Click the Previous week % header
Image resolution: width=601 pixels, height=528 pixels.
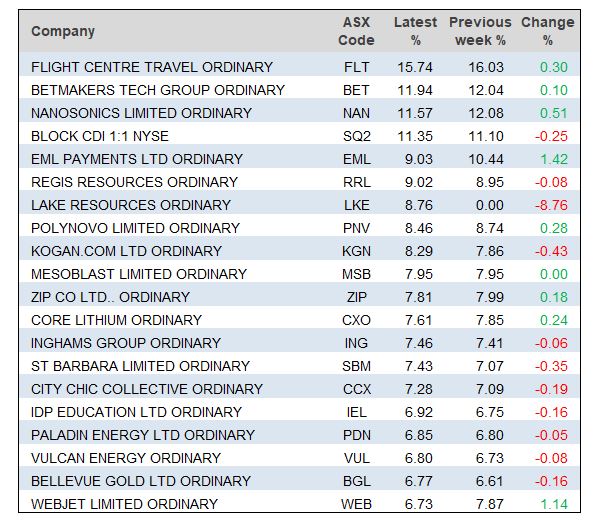pyautogui.click(x=480, y=31)
